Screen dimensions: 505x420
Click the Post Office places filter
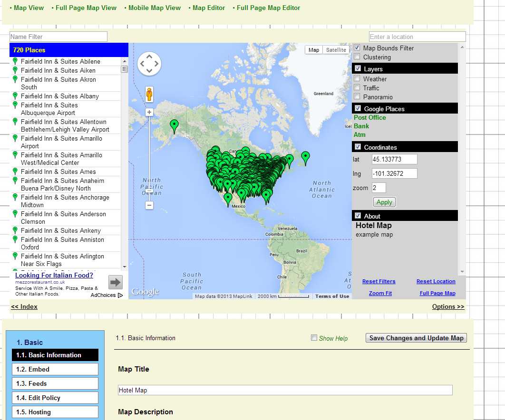tap(370, 117)
